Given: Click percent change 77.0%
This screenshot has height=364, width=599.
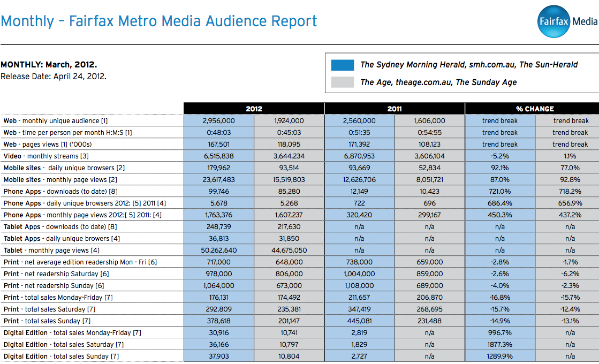Looking at the screenshot, I should [570, 168].
